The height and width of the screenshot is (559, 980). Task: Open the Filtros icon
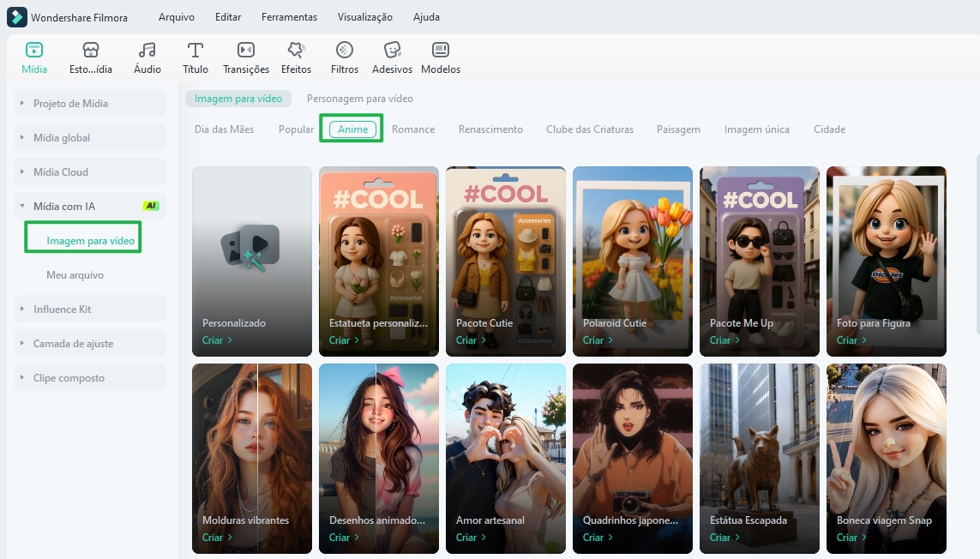tap(345, 50)
